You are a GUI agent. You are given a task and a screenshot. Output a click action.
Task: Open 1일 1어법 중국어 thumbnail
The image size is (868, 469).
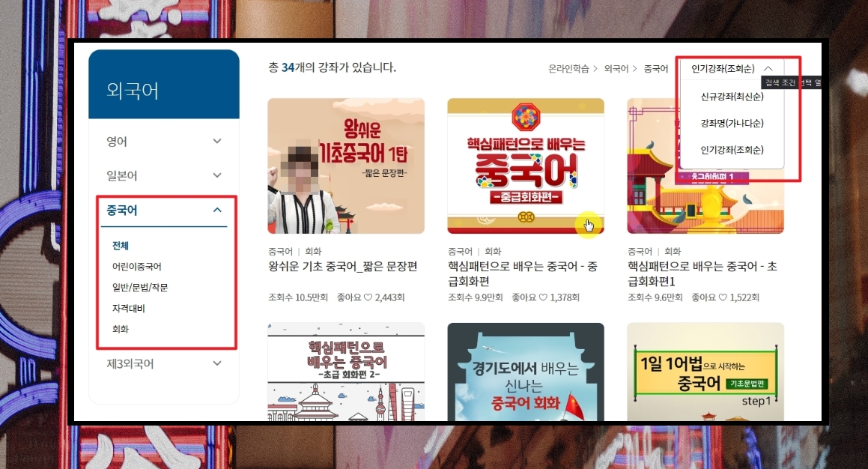[705, 372]
